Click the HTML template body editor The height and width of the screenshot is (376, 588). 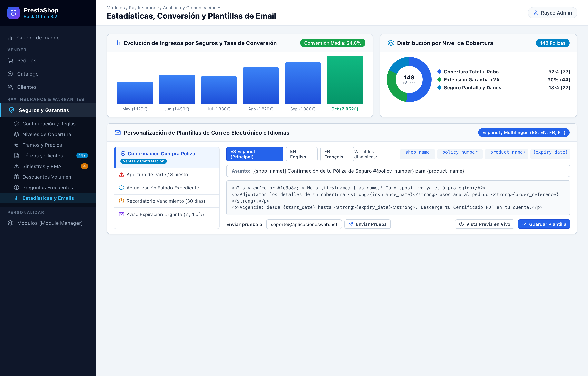click(x=398, y=198)
